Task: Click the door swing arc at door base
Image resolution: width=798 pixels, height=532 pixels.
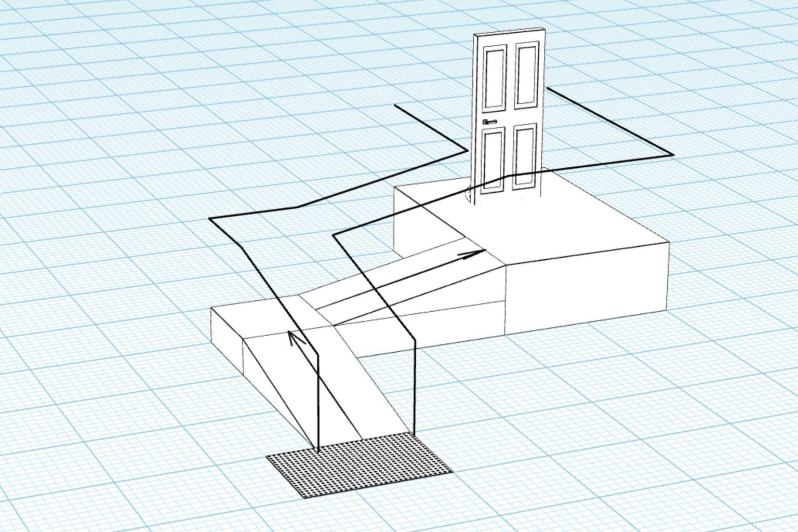Action: tap(468, 195)
